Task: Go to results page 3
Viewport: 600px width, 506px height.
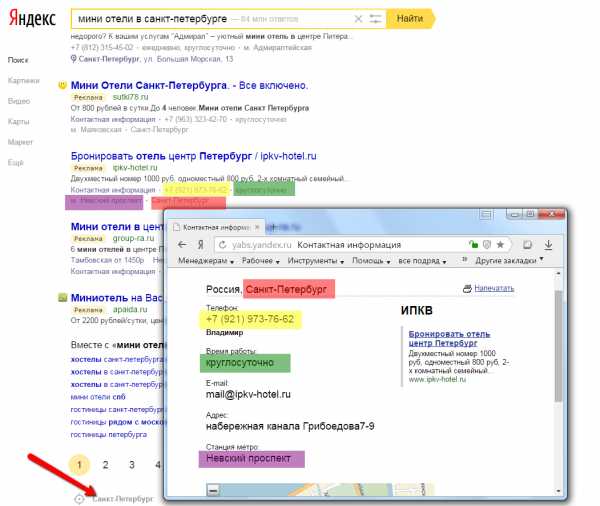Action: [132, 465]
